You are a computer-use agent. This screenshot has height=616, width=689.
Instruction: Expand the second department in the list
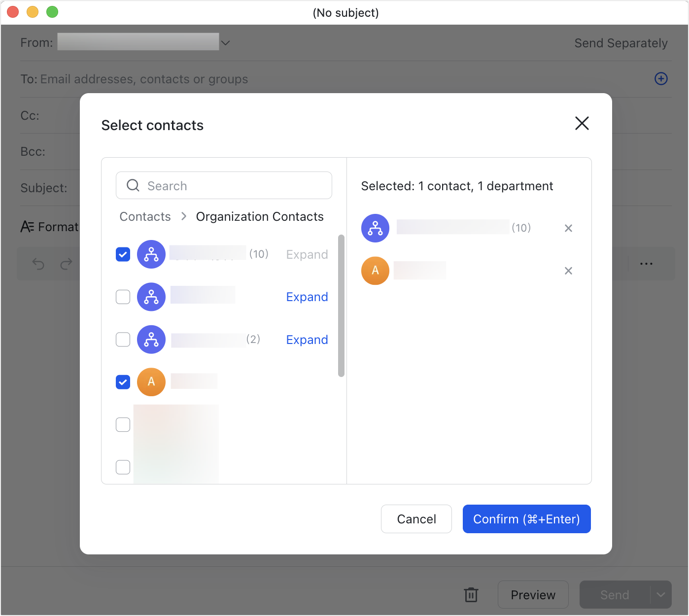coord(307,297)
